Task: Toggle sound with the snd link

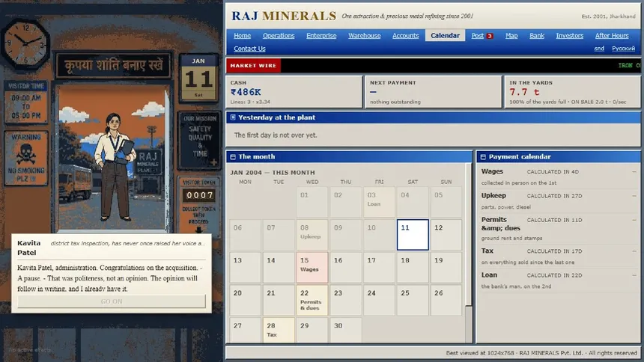Action: (599, 49)
